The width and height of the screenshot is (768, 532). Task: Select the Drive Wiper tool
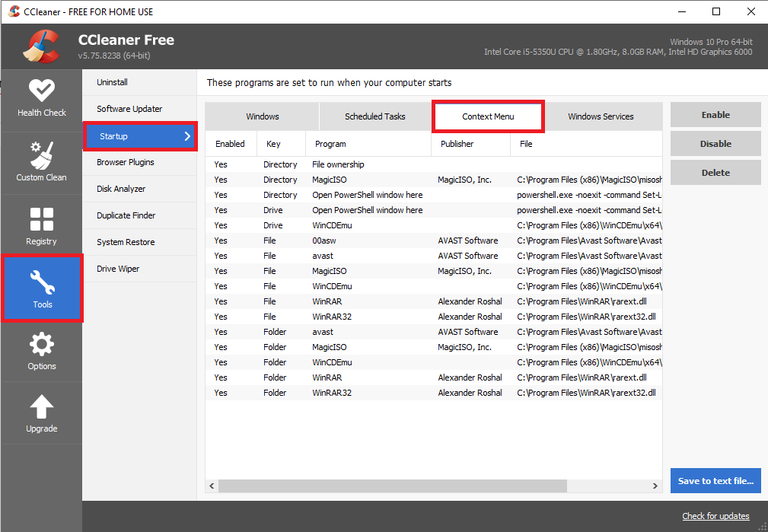(x=119, y=269)
